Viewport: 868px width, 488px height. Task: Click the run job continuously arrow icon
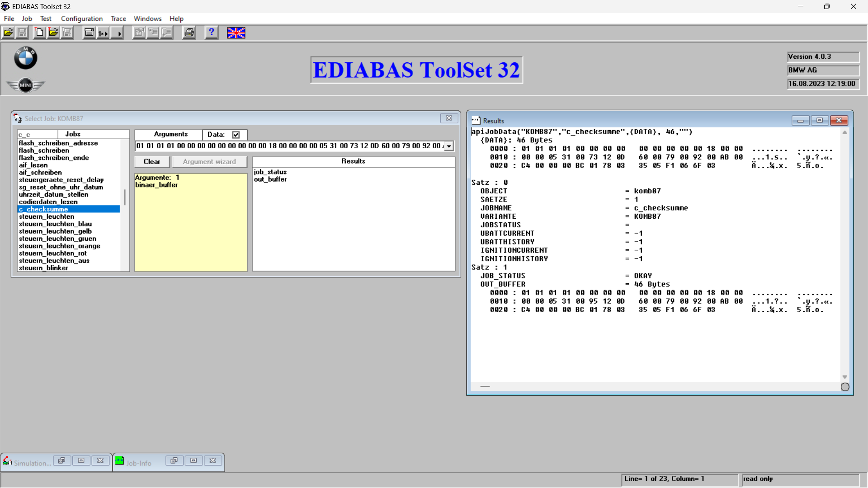(x=117, y=33)
